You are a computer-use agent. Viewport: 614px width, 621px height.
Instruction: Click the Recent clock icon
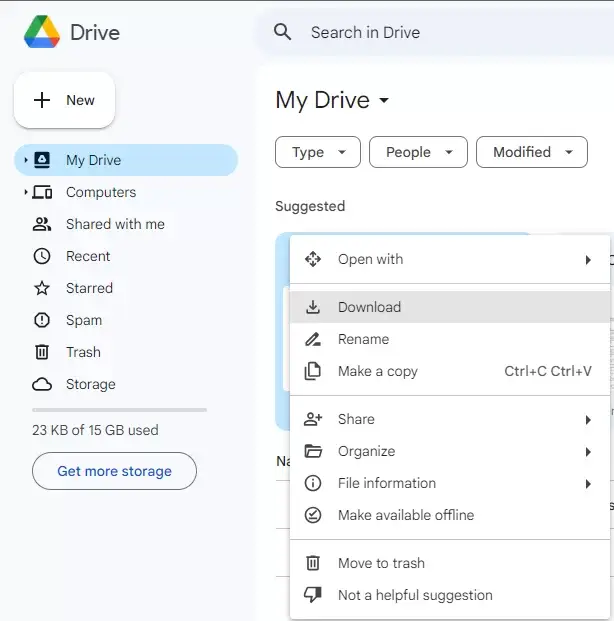click(42, 256)
